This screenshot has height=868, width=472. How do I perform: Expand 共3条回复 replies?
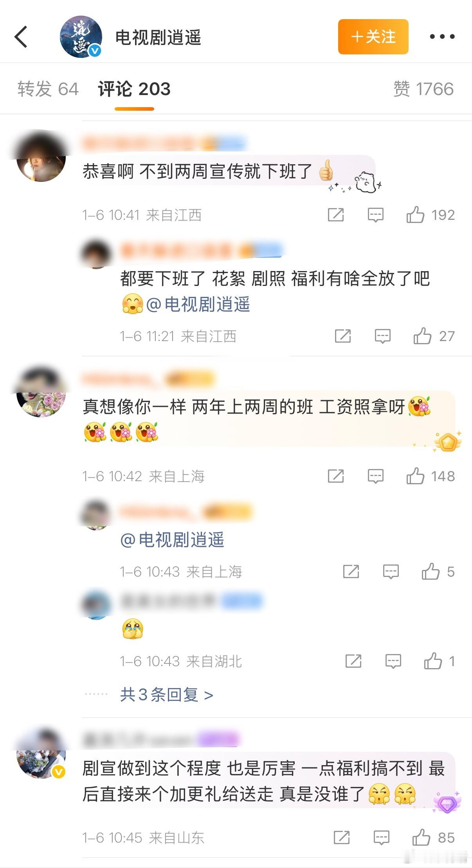click(x=167, y=695)
